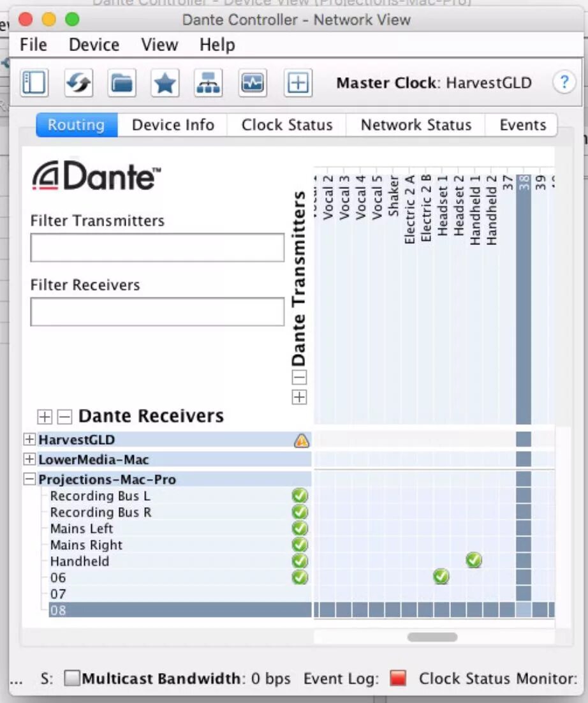Open the View menu

[159, 45]
